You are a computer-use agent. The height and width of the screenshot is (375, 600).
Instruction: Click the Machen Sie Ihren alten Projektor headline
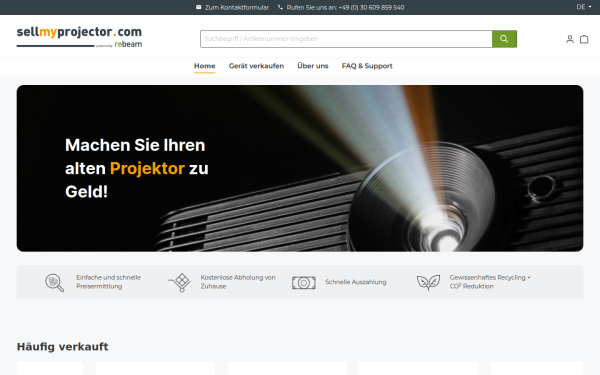click(x=137, y=168)
